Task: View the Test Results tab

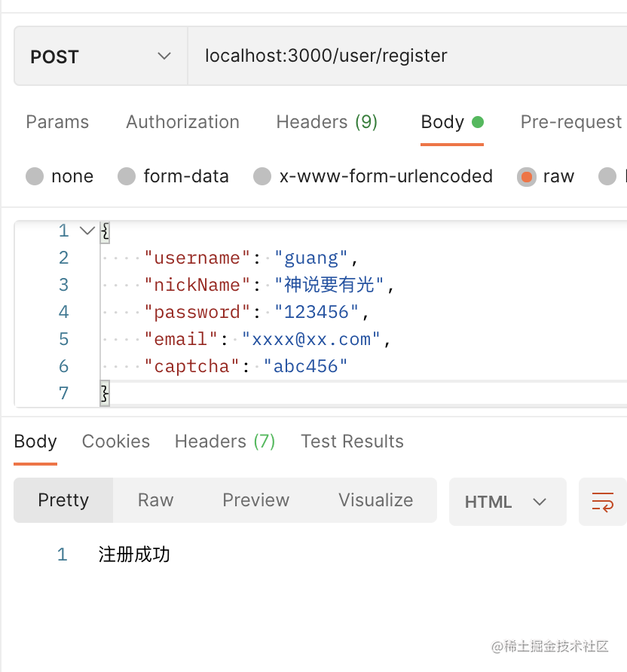Action: click(352, 441)
